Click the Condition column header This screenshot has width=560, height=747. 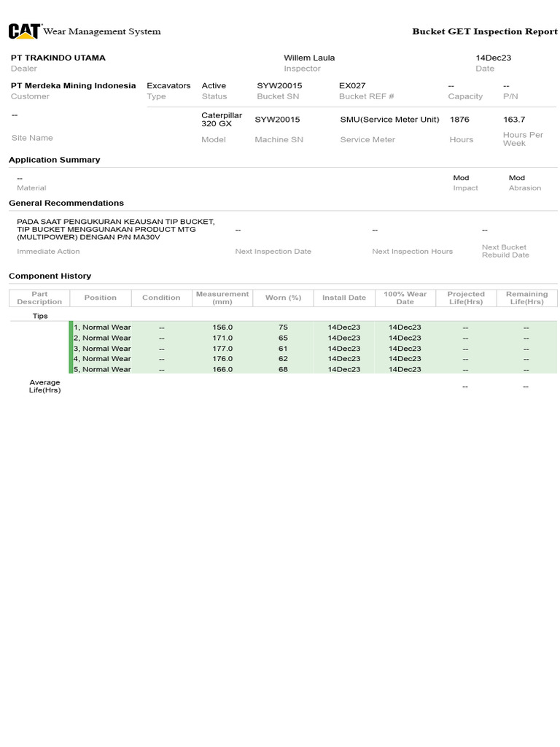pos(161,298)
